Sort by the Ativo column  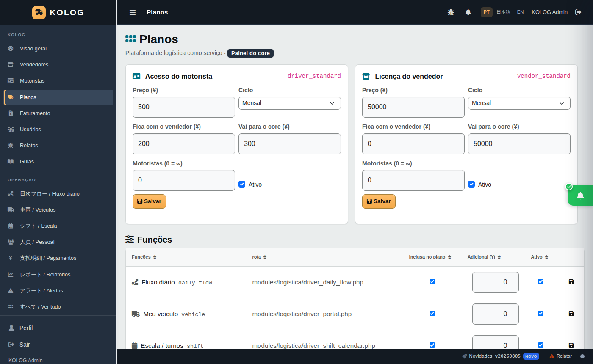pos(540,257)
